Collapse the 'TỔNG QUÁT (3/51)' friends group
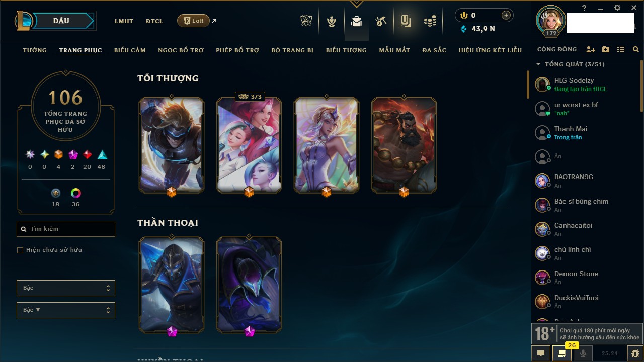644x362 pixels. [x=571, y=64]
